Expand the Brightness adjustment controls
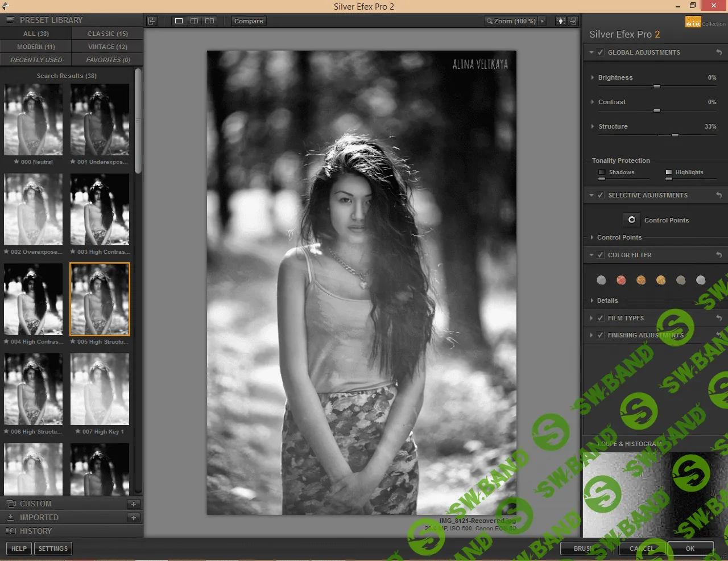 [591, 77]
